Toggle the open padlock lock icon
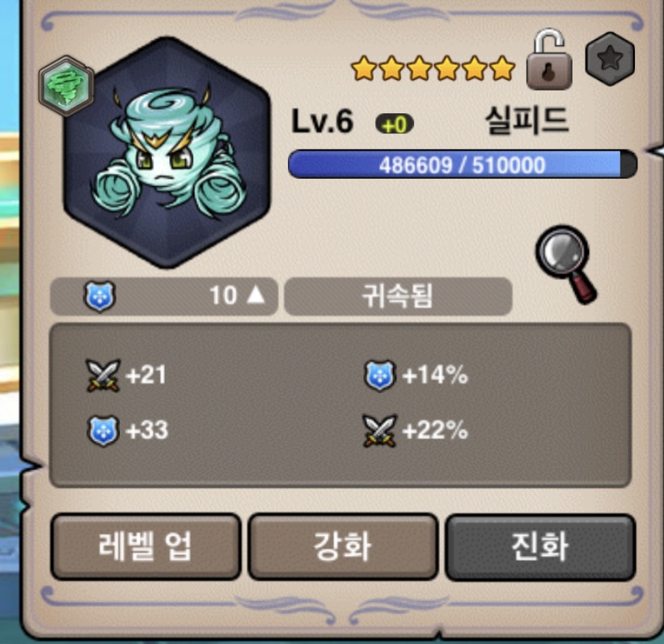664x644 pixels. coord(549,59)
